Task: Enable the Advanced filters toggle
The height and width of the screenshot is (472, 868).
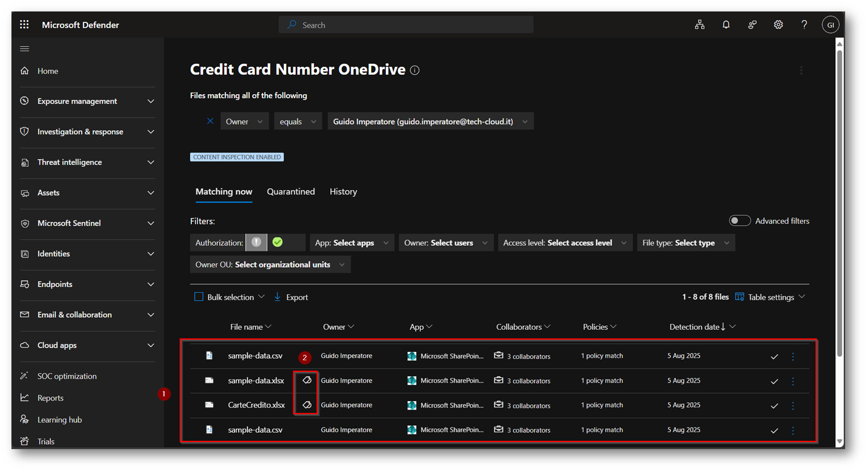Action: point(739,221)
